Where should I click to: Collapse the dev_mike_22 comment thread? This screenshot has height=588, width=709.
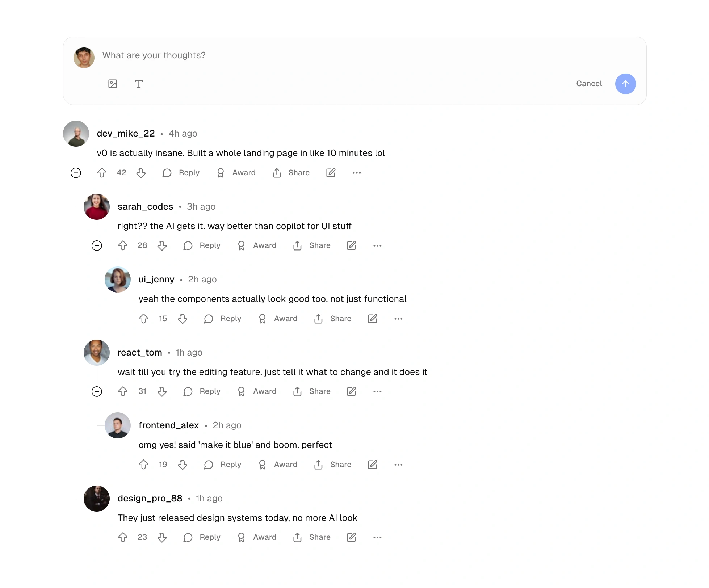tap(76, 173)
